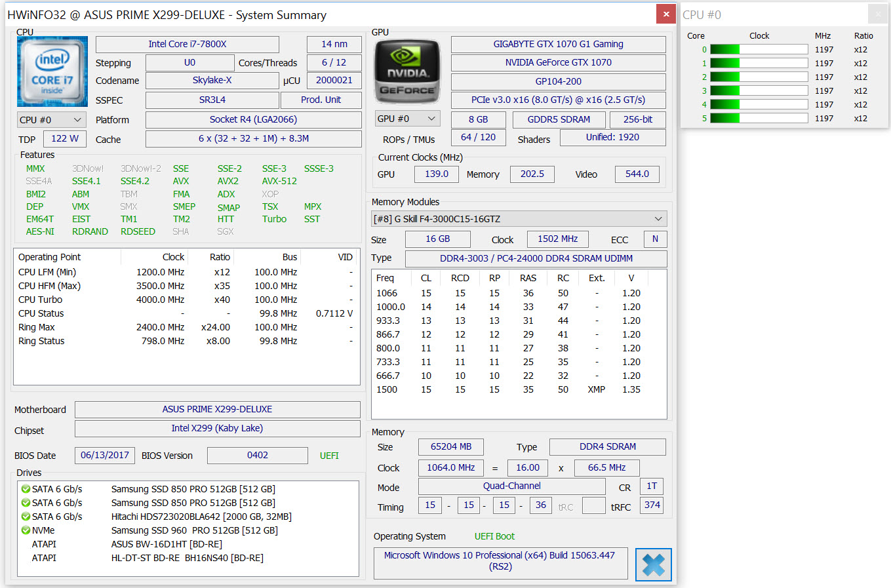Click the RDSEED feature label
Screen dimensions: 891x588
(x=138, y=231)
